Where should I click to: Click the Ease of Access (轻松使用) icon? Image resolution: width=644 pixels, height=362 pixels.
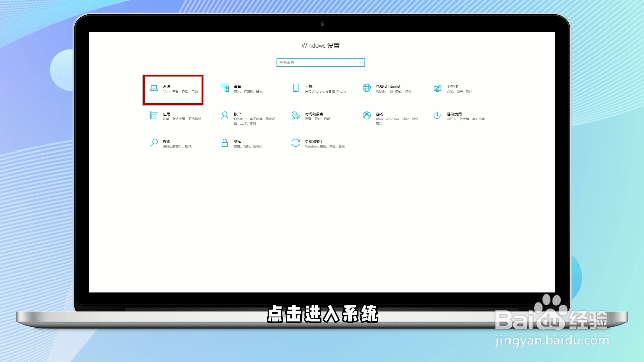pos(437,115)
